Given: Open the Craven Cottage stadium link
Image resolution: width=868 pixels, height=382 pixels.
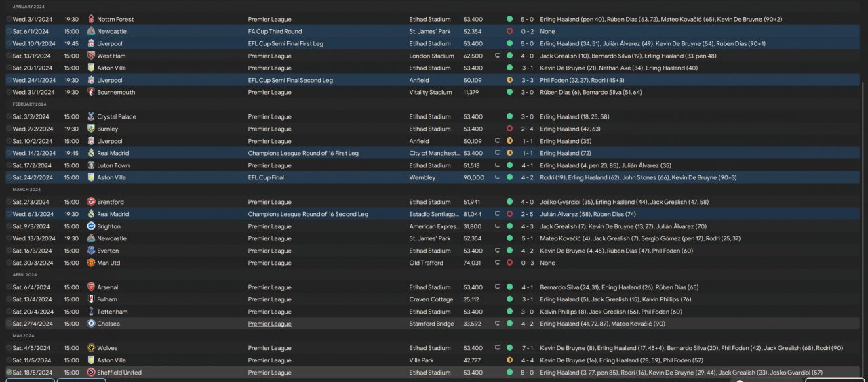Looking at the screenshot, I should point(431,299).
